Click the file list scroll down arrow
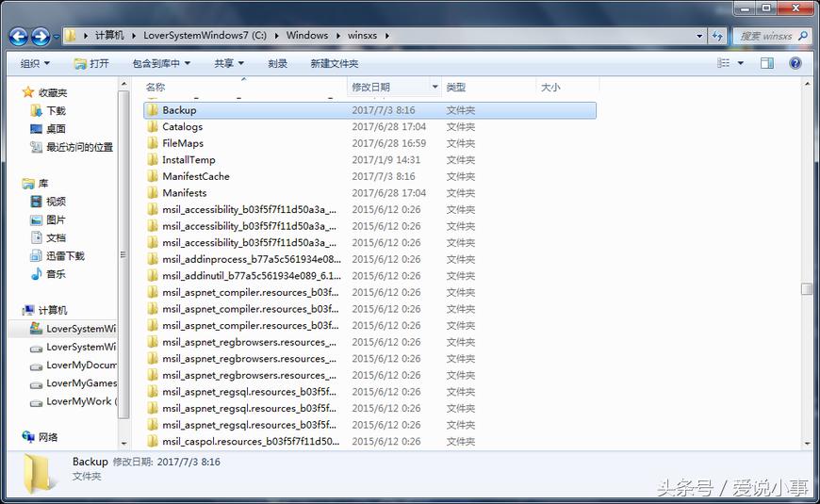The height and width of the screenshot is (504, 820). (x=807, y=444)
